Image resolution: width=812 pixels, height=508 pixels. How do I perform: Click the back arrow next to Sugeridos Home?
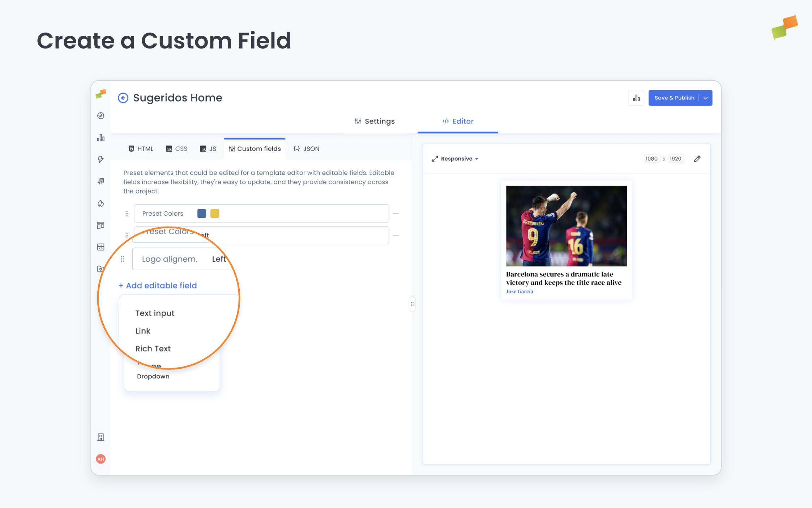123,98
